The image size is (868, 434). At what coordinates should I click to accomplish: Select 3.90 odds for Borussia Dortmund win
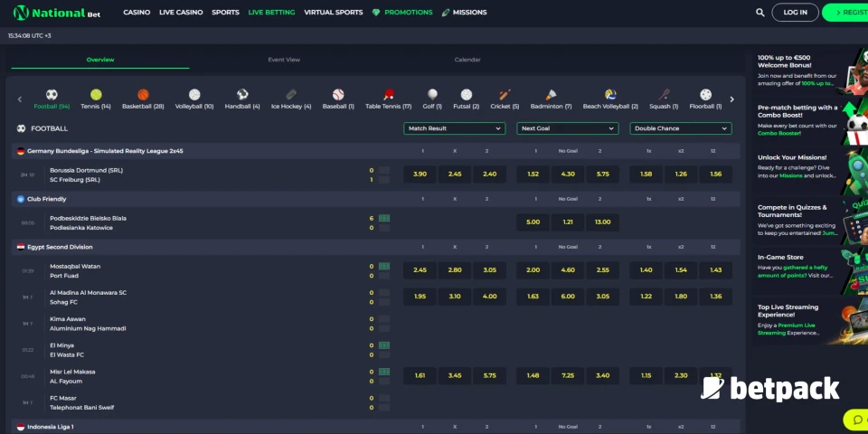point(420,174)
